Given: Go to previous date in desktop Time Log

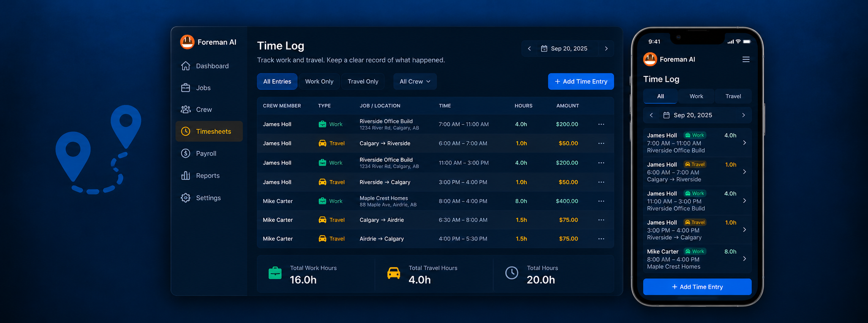Looking at the screenshot, I should click(529, 49).
